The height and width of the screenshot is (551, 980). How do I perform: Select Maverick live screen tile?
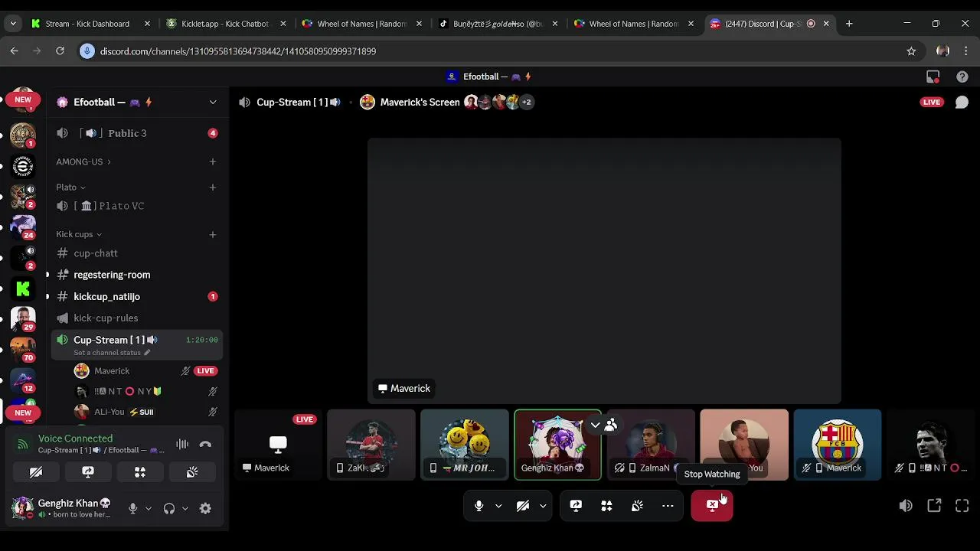click(278, 445)
